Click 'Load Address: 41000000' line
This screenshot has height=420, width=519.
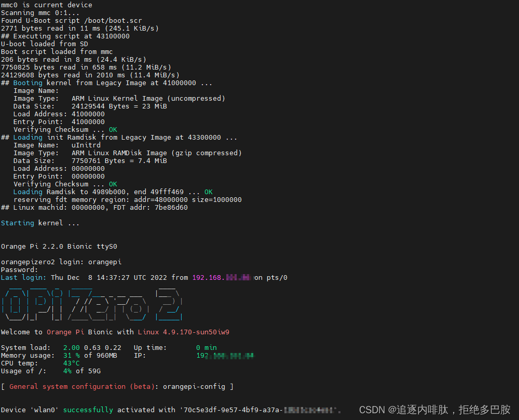pos(59,114)
